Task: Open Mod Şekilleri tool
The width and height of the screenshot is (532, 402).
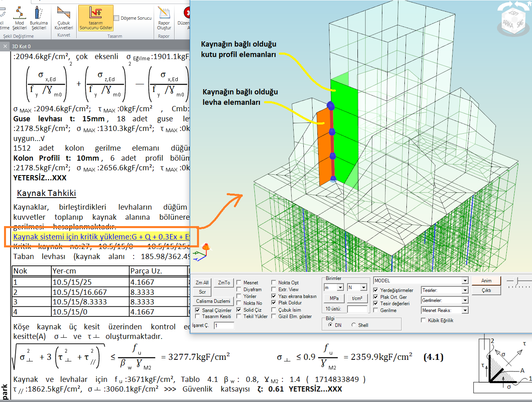Action: 19,18
